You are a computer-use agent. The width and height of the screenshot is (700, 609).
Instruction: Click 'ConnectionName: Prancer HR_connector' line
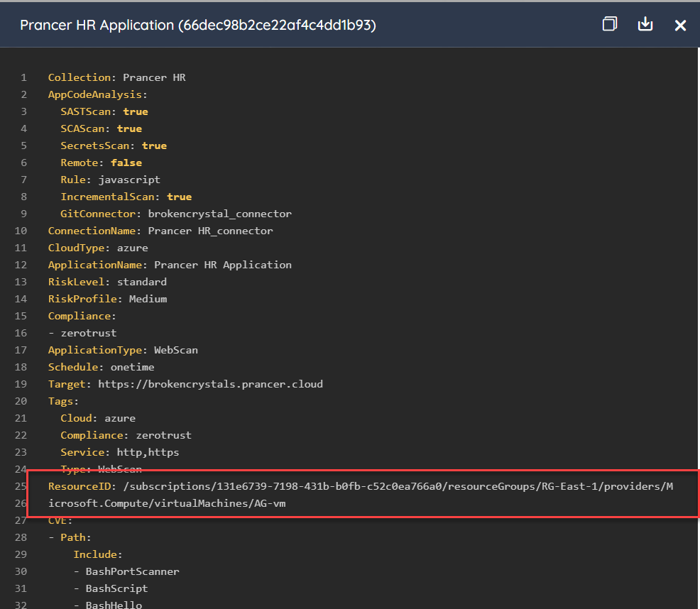160,231
